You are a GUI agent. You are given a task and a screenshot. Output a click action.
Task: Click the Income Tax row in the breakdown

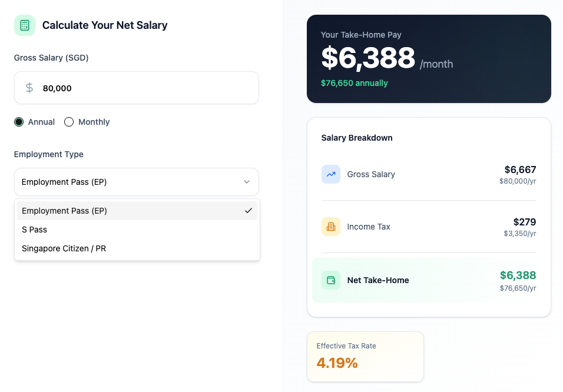coord(429,227)
